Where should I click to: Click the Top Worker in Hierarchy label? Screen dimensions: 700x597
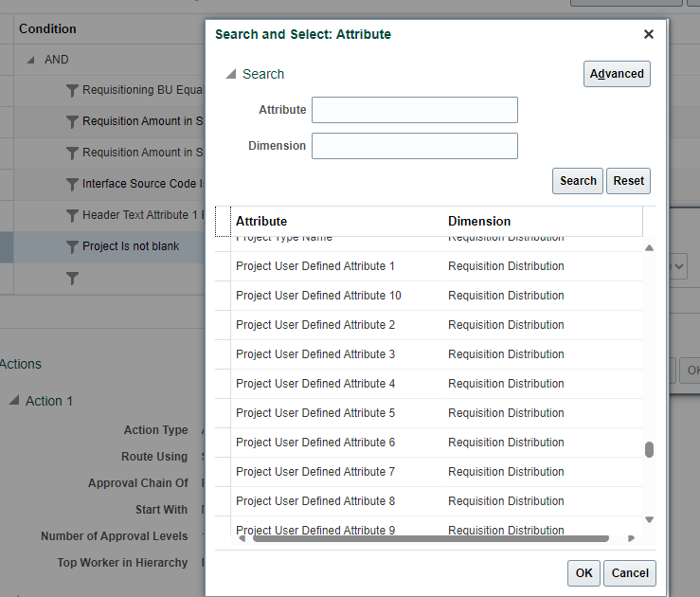click(122, 563)
